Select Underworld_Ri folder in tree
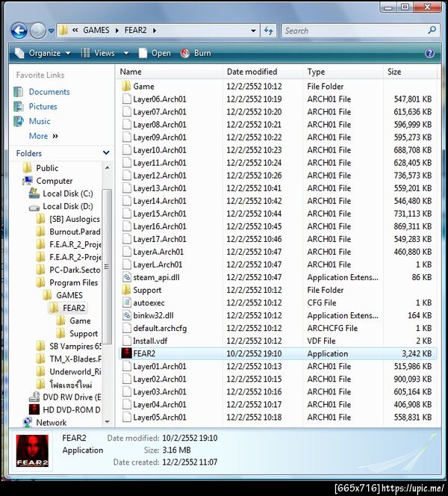Screen dimensions: 448x496 tap(75, 371)
